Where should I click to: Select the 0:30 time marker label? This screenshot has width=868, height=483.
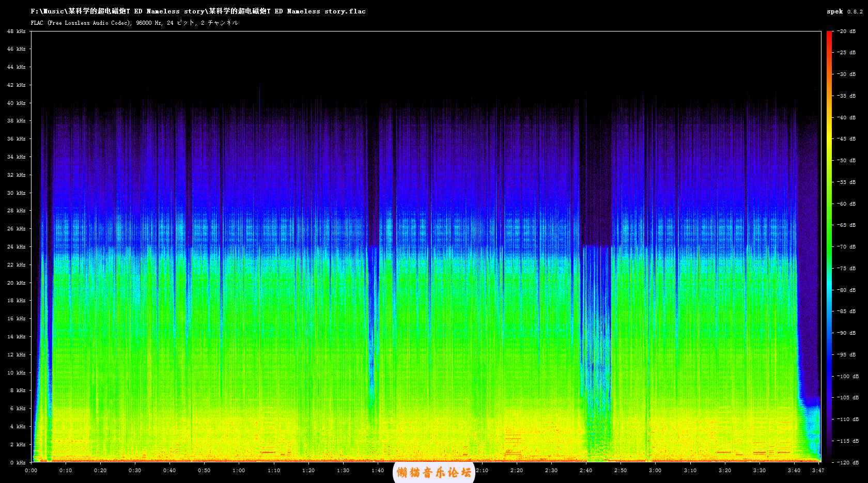[135, 470]
